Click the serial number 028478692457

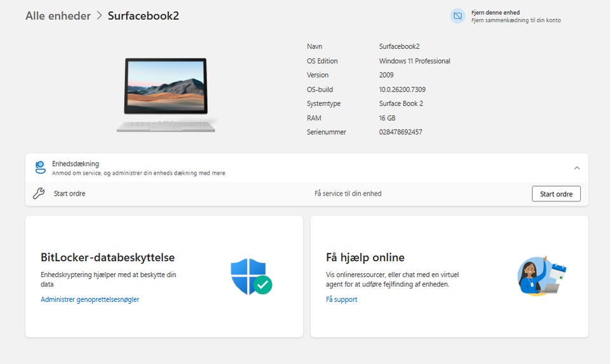(400, 132)
